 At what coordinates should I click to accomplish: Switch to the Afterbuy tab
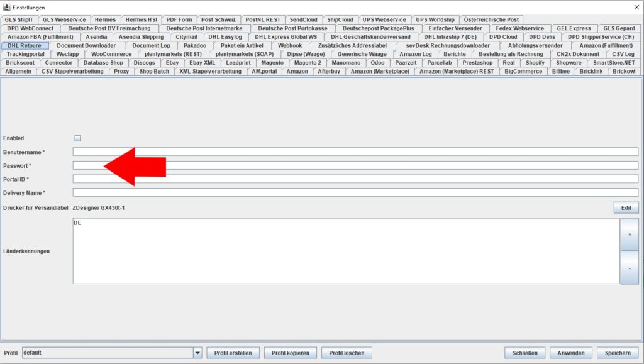click(x=329, y=72)
